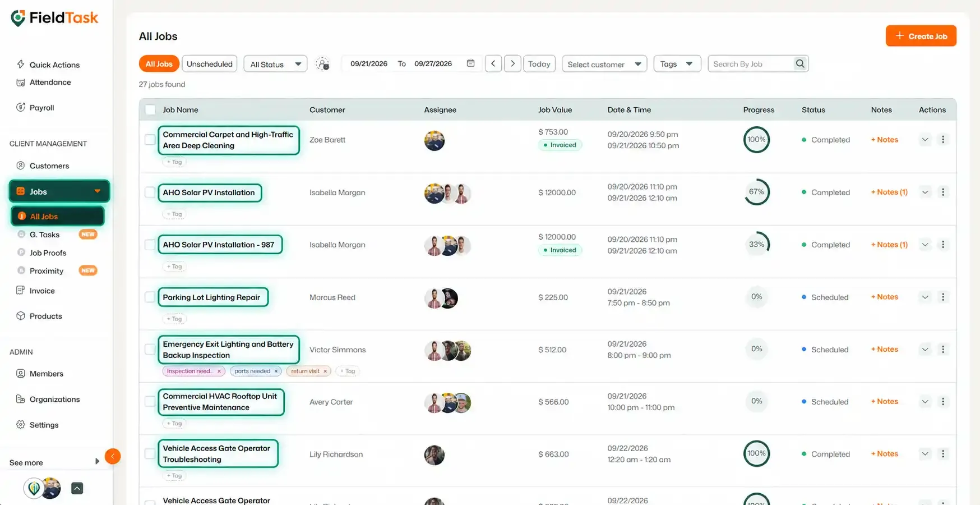
Task: Click the Today button
Action: point(539,64)
